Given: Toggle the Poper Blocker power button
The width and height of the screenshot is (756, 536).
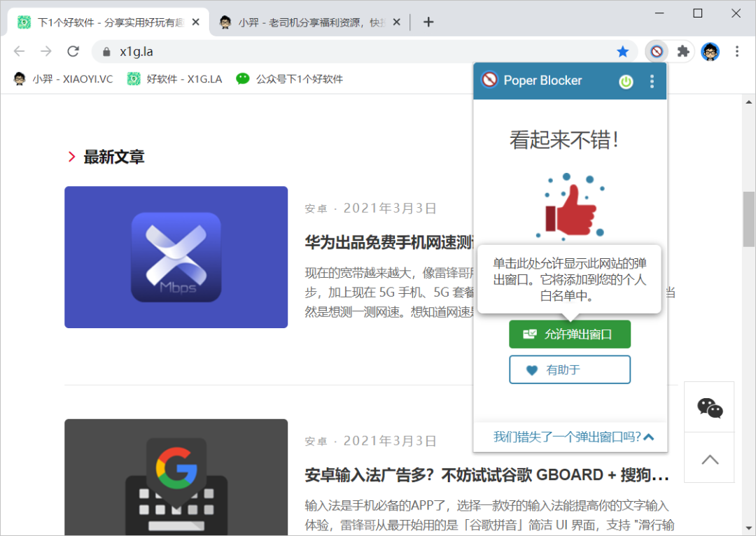Looking at the screenshot, I should point(626,81).
